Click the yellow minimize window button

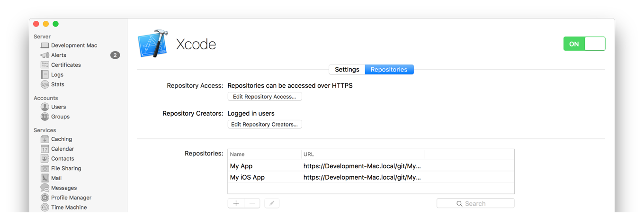(x=46, y=24)
